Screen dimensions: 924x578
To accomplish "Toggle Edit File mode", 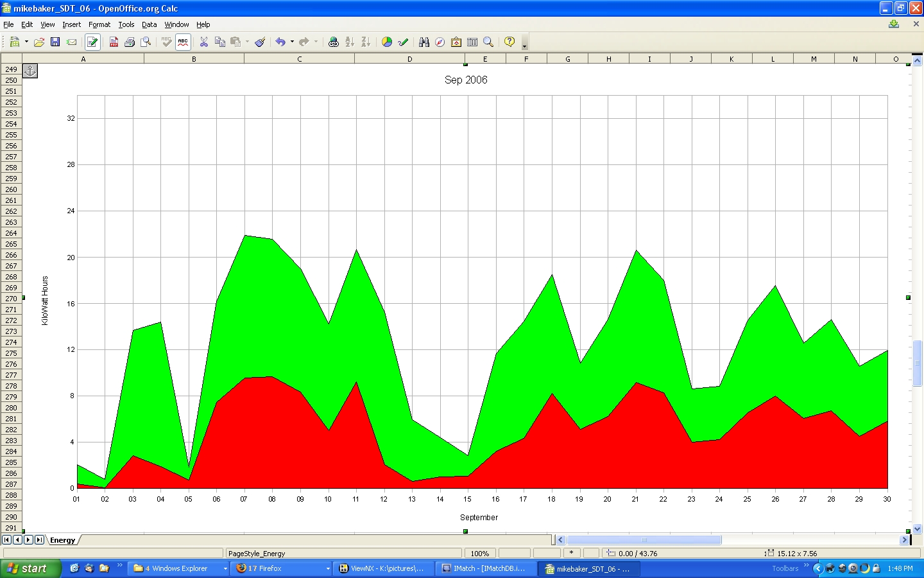I will 92,42.
